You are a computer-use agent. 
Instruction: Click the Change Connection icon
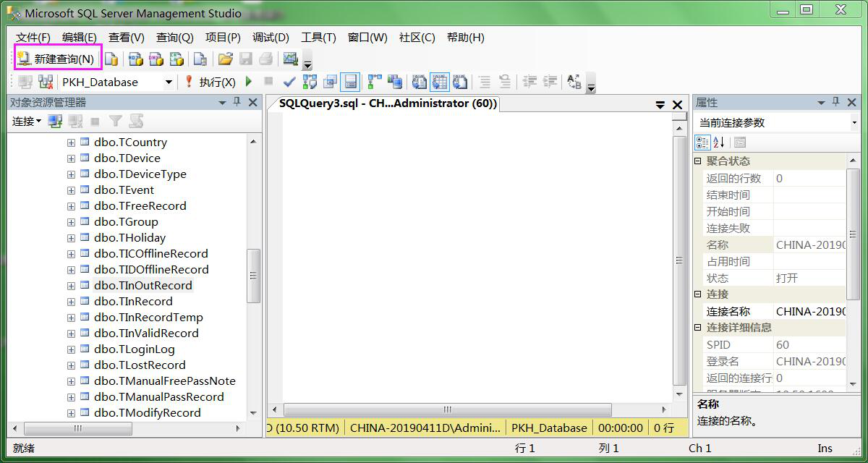pos(46,82)
